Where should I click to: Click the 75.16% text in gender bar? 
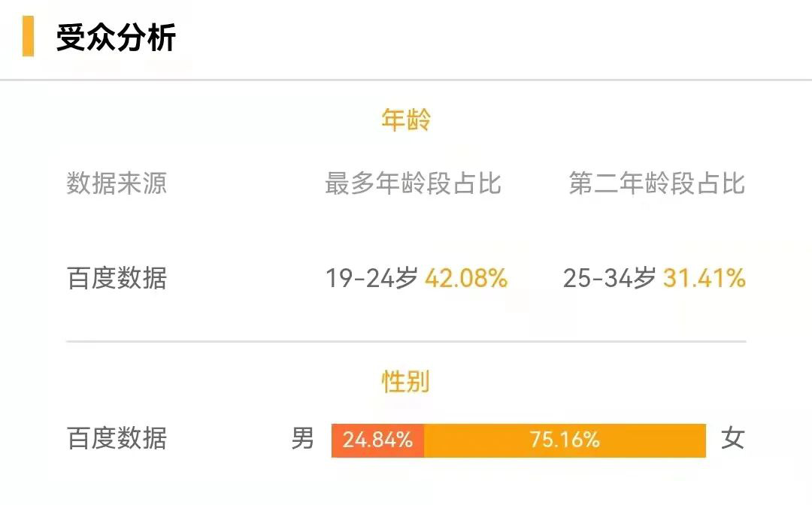coord(565,440)
